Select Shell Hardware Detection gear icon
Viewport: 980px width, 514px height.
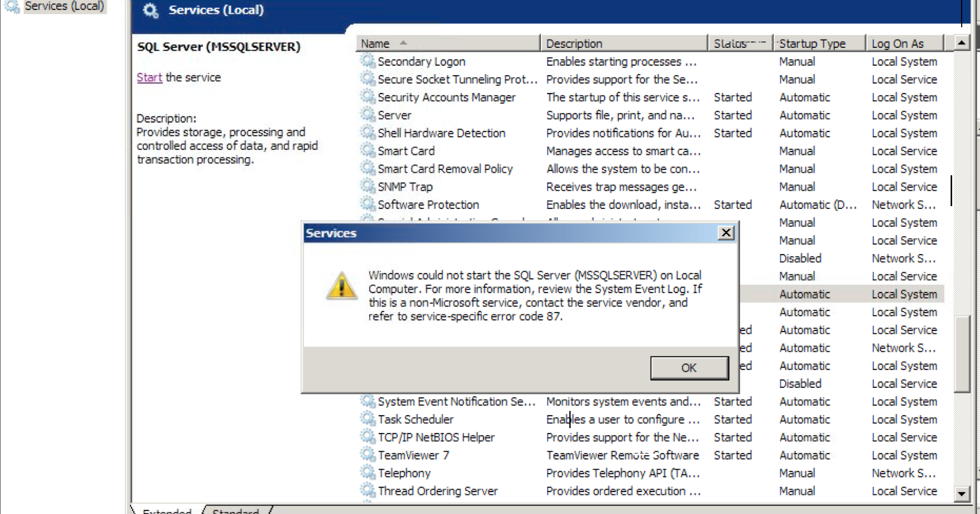[x=368, y=133]
